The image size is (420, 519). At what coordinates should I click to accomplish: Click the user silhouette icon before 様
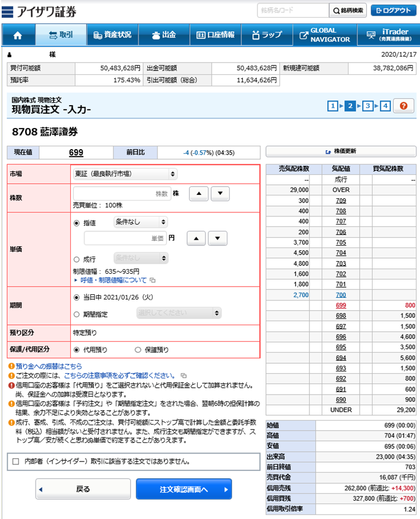[9, 55]
